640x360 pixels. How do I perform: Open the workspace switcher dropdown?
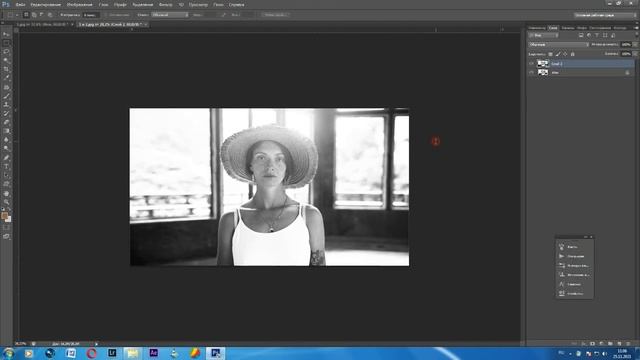click(605, 15)
